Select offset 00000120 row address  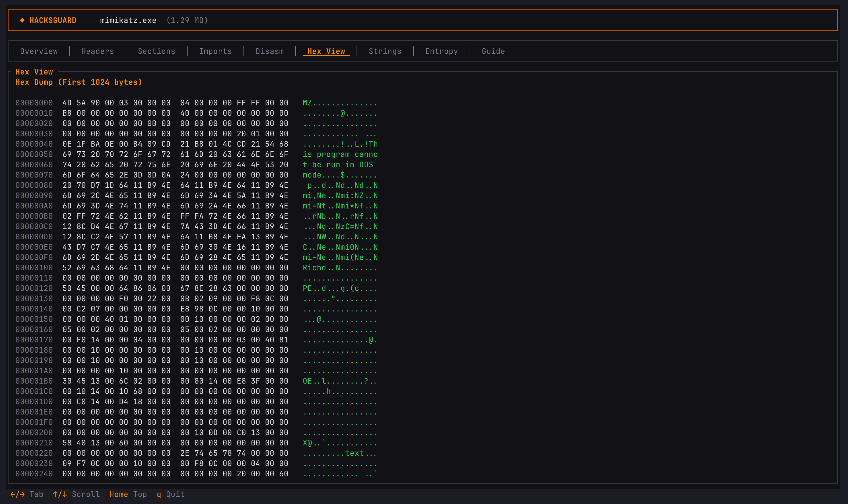coord(34,288)
